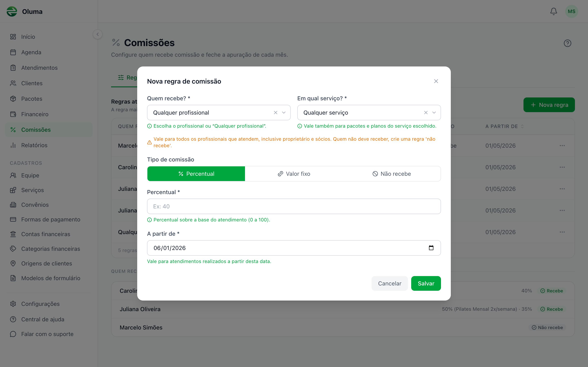The height and width of the screenshot is (367, 588).
Task: Open the calendar picker in date field
Action: [431, 248]
